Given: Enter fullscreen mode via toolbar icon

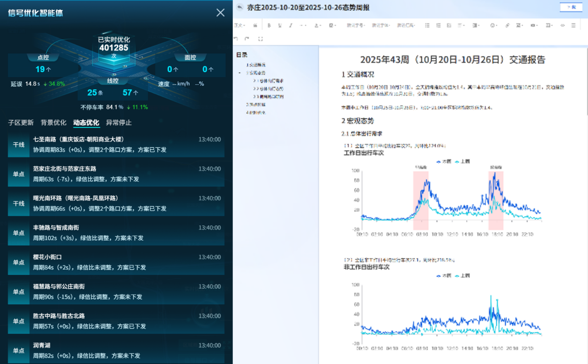Looking at the screenshot, I should 260,39.
